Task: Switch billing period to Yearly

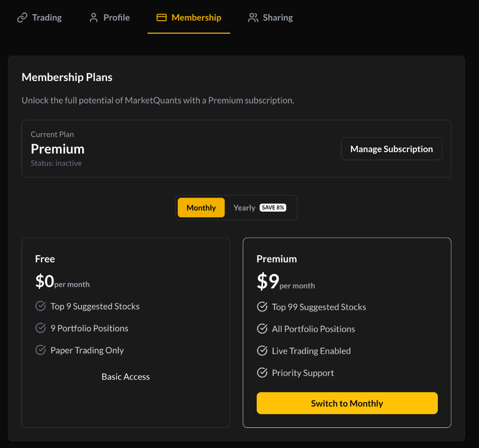Action: click(244, 208)
